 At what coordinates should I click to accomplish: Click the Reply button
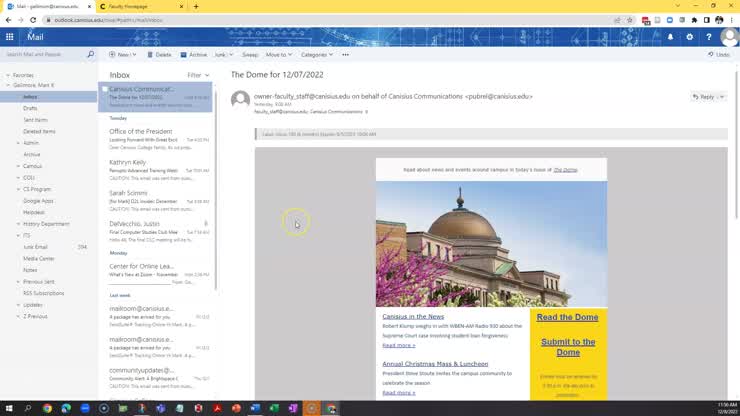pos(704,97)
